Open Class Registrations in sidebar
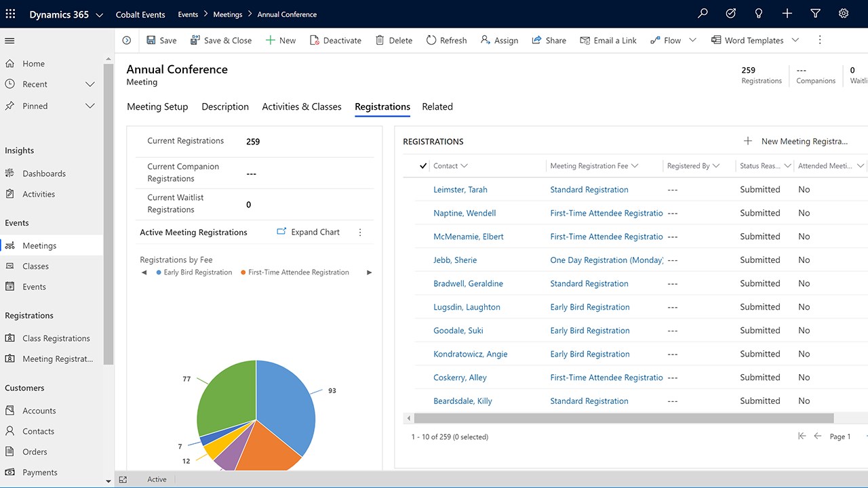Viewport: 868px width, 488px height. tap(56, 338)
